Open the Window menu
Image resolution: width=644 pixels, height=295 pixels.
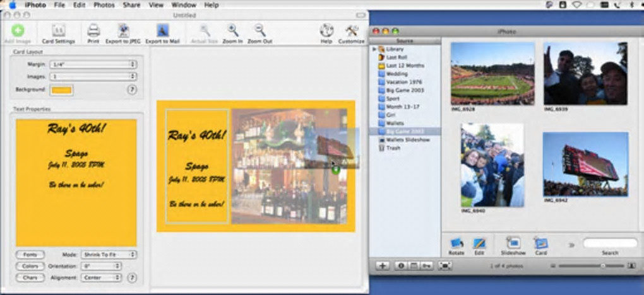(184, 5)
